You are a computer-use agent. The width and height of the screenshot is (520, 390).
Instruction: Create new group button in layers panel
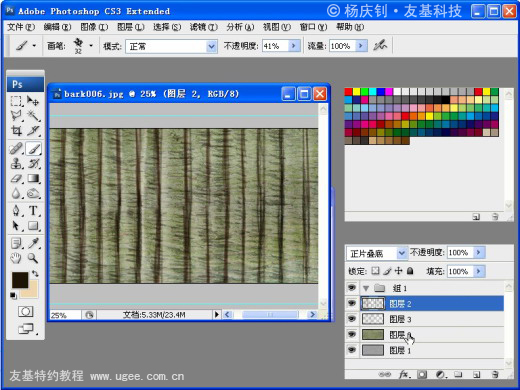(x=459, y=374)
